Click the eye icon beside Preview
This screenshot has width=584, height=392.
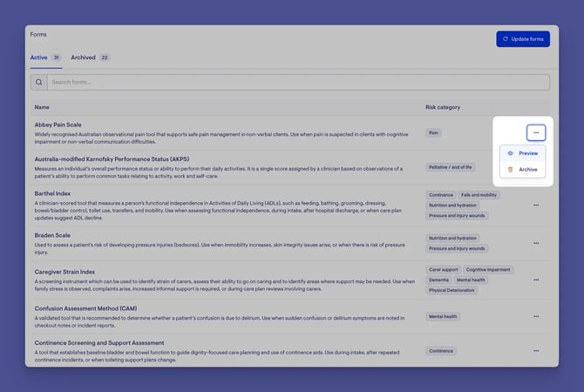point(510,153)
